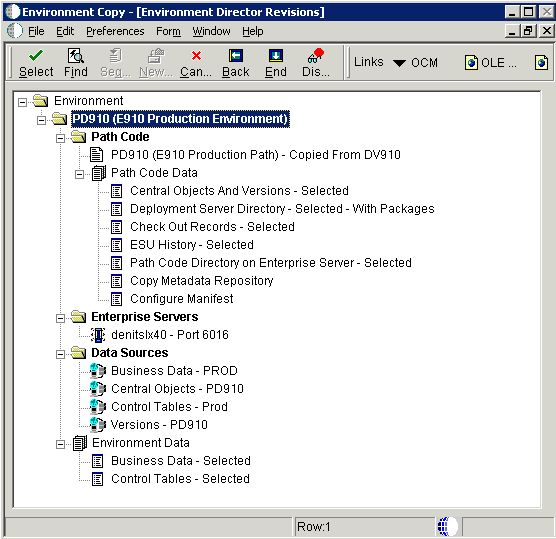
Task: Click the menu bar form system icon
Action: coord(15,31)
